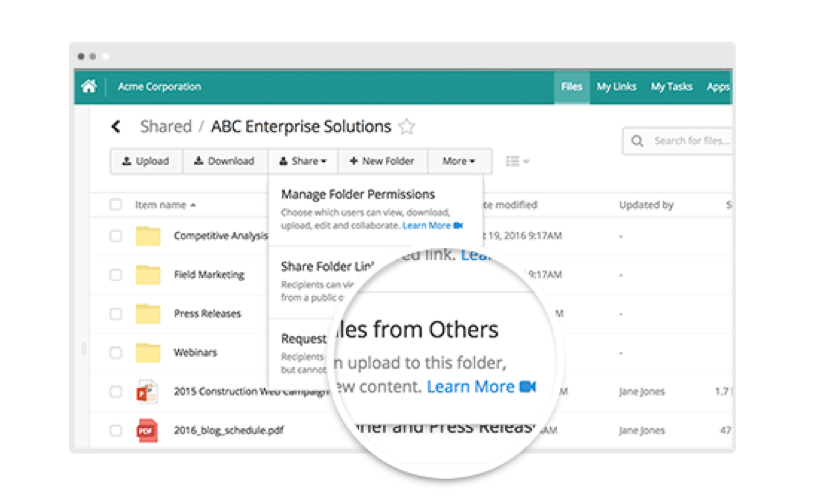Check the Field Marketing row checkbox
This screenshot has height=500, width=832.
116,274
